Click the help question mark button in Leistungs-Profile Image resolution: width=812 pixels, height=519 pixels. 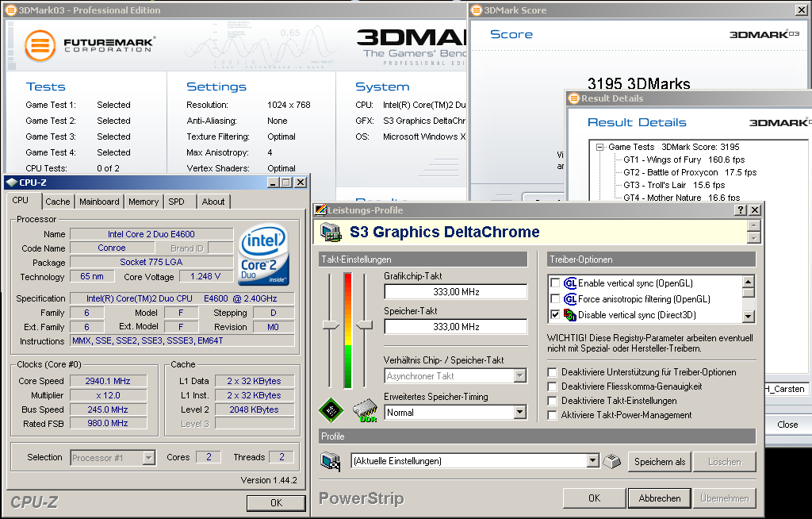coord(741,210)
